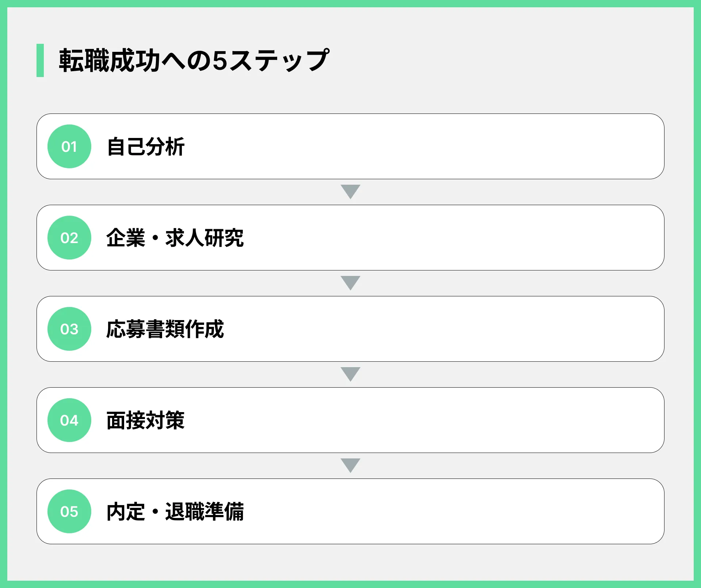
Task: Click the green 03 step circle
Action: [69, 329]
